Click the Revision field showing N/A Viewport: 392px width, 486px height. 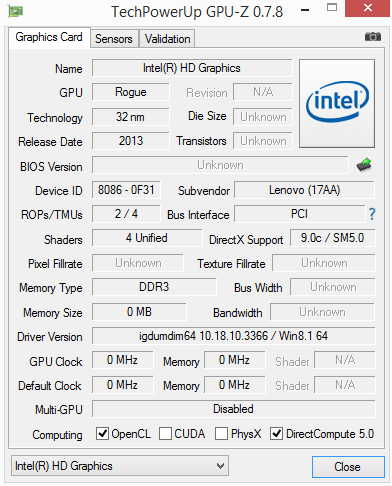(263, 92)
